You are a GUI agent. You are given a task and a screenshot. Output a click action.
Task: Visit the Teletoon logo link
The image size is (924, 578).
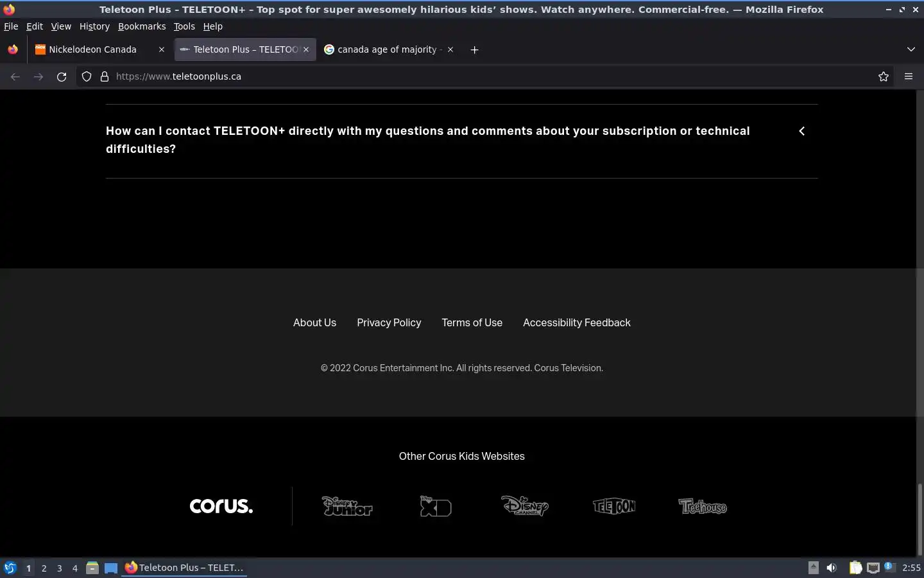coord(614,506)
